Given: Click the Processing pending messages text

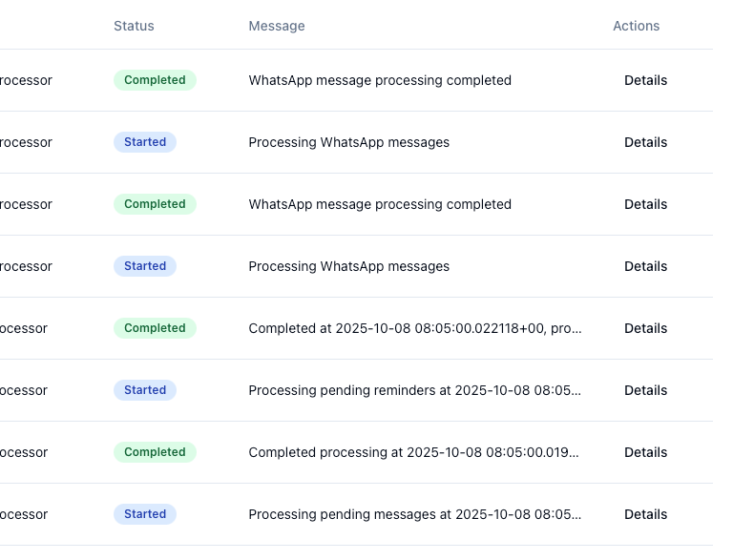Looking at the screenshot, I should pos(414,514).
